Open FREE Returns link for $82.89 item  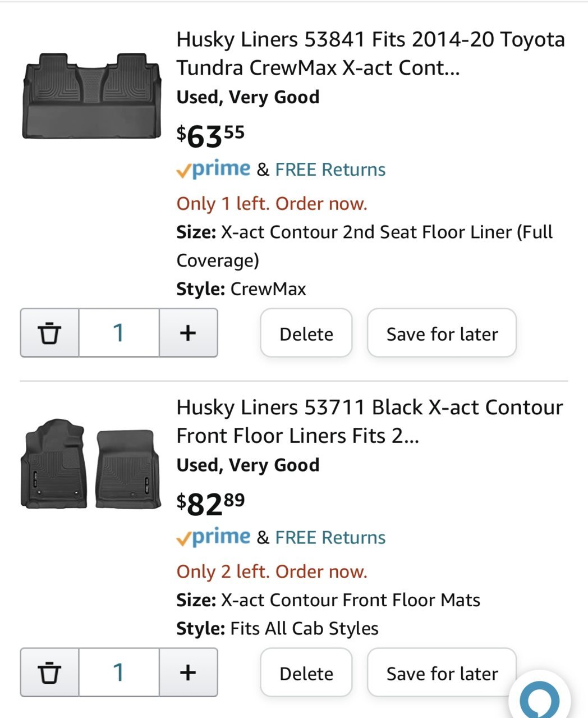330,537
